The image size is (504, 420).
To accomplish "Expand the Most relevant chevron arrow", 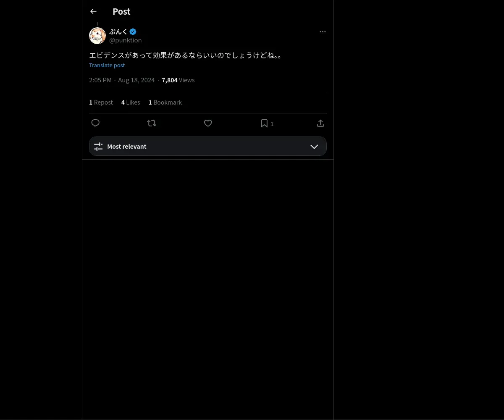I will (314, 147).
